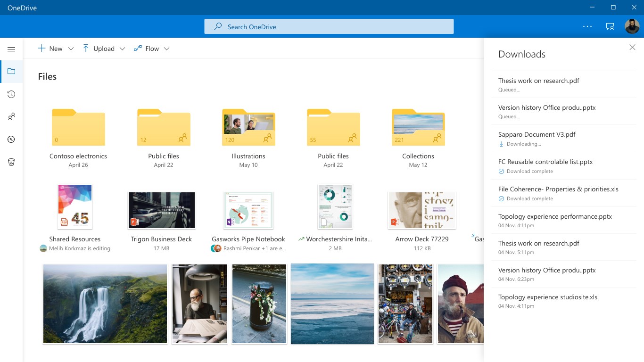Image resolution: width=644 pixels, height=362 pixels.
Task: Open the hamburger navigation menu
Action: pyautogui.click(x=11, y=49)
